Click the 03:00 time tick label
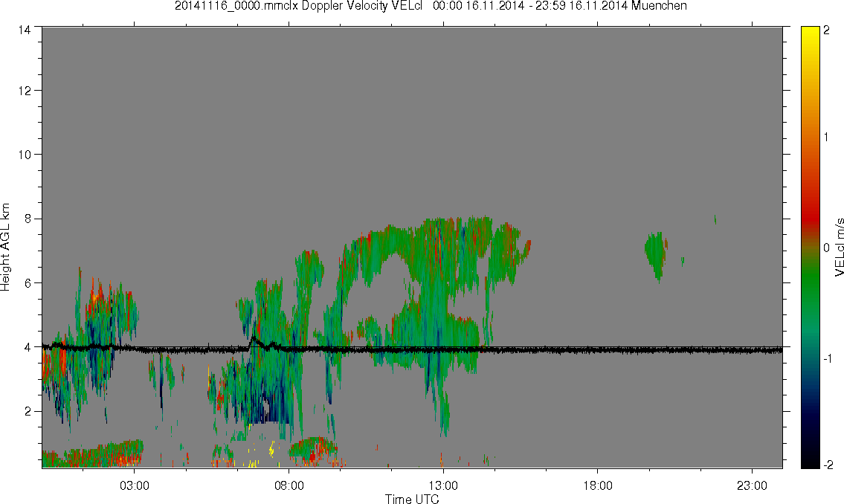The height and width of the screenshot is (504, 844). click(x=134, y=485)
